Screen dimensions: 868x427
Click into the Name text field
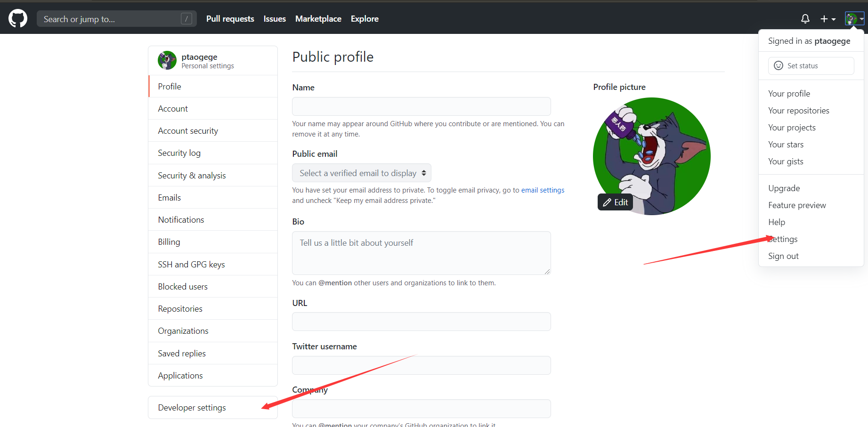coord(422,106)
